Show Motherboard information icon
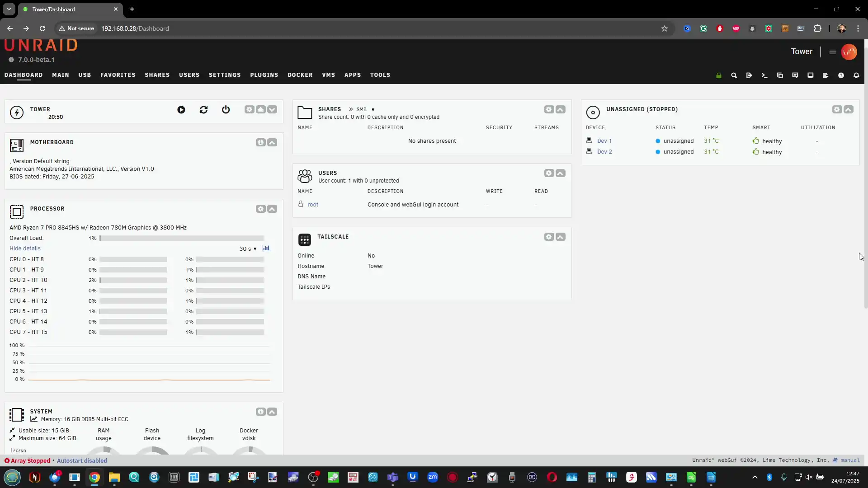Screen dimensions: 868x488 [260, 142]
